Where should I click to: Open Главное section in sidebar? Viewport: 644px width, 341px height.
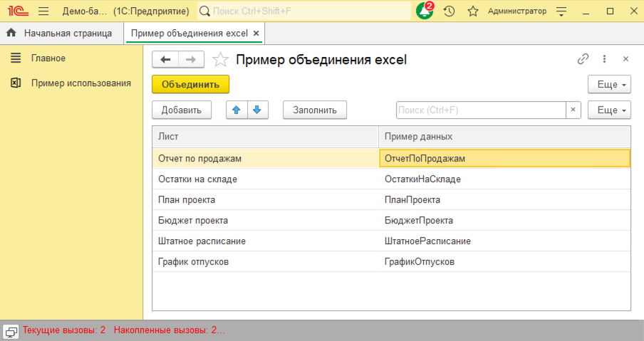(x=48, y=58)
